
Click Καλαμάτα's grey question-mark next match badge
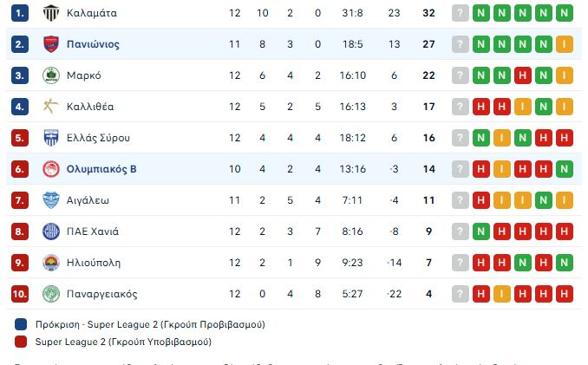(460, 13)
